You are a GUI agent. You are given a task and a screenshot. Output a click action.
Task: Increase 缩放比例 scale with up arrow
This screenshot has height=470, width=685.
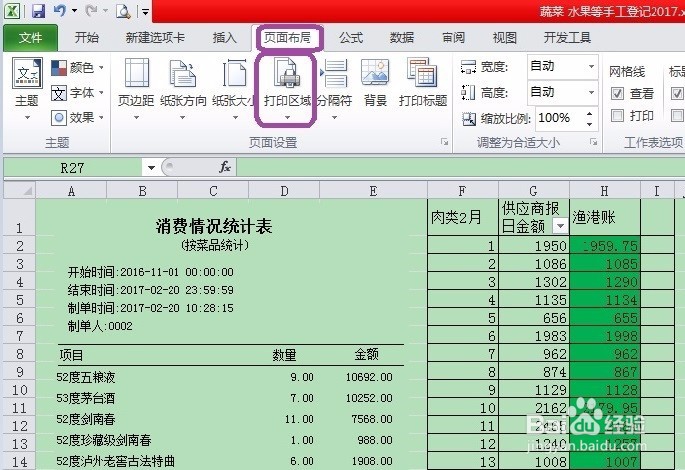tap(589, 114)
